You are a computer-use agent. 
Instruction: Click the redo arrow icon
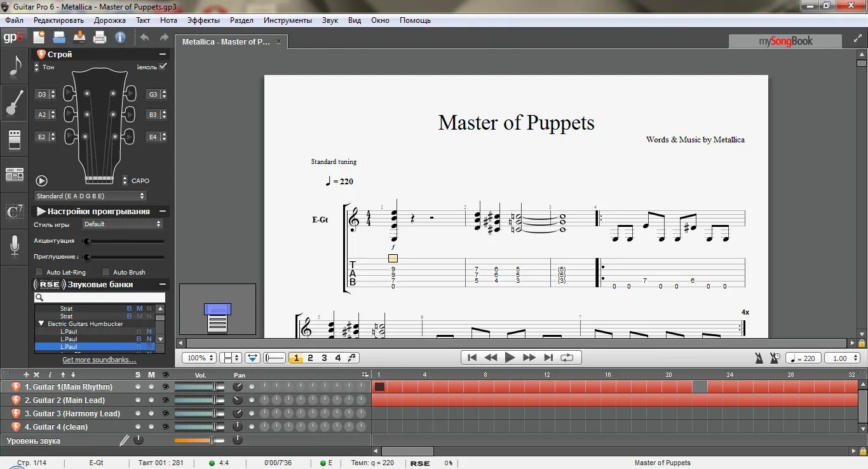coord(163,37)
